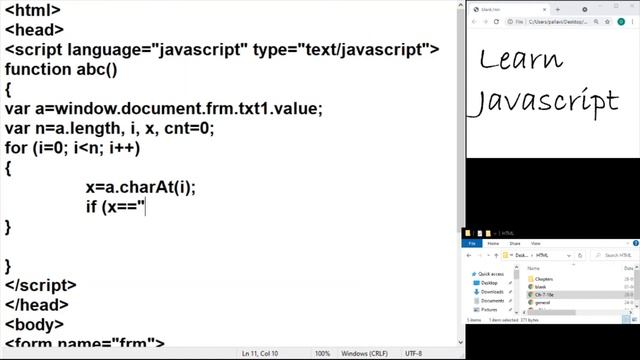Click the '<head>' line in editor

(34, 30)
